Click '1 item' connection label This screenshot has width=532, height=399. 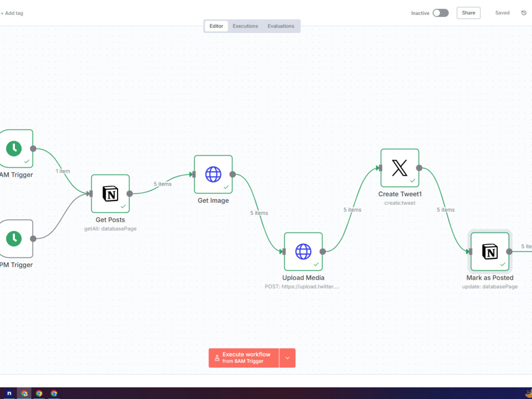point(63,171)
